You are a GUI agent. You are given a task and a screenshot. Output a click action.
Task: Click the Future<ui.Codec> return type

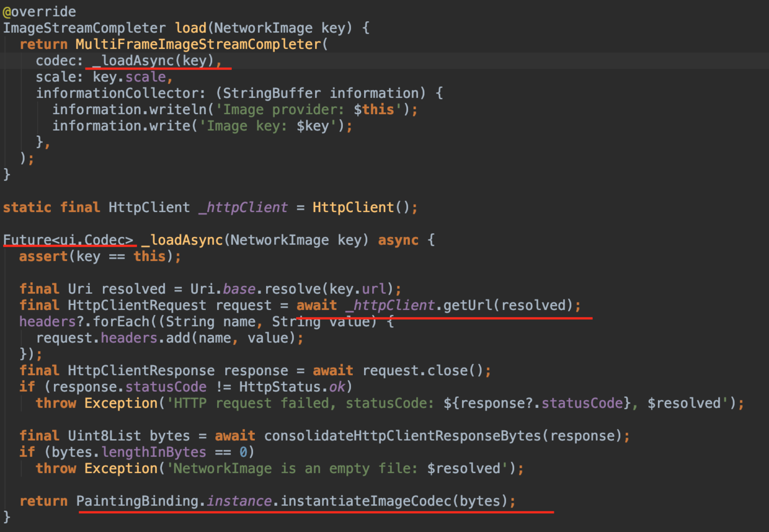pyautogui.click(x=68, y=240)
